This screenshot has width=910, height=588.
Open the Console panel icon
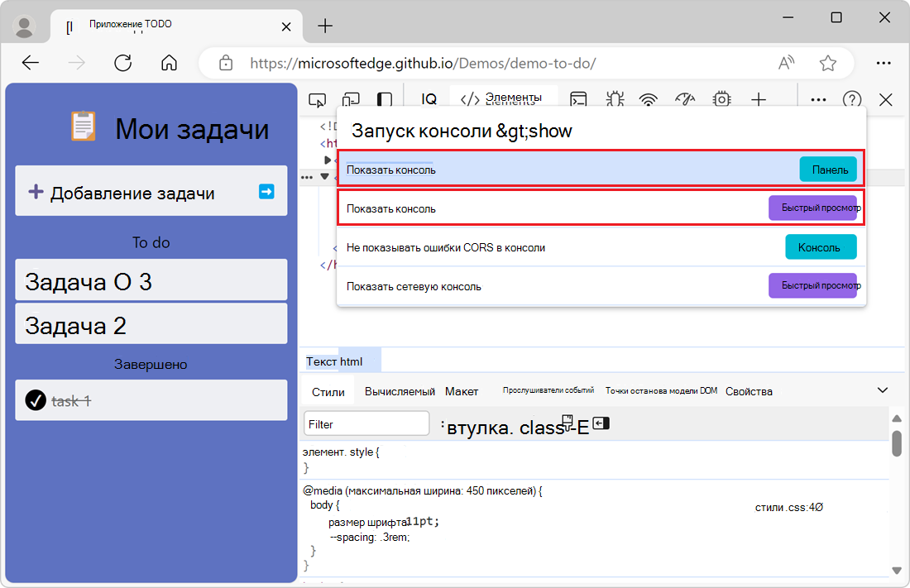[x=578, y=99]
